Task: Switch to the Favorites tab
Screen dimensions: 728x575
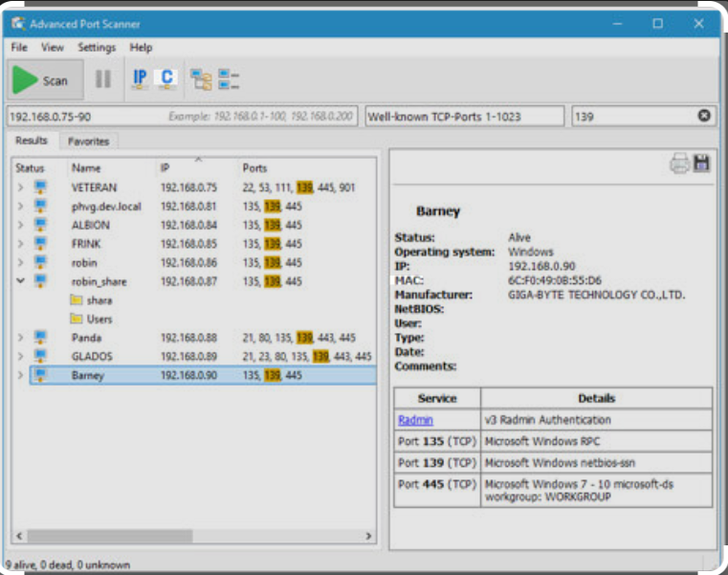Action: [x=88, y=142]
